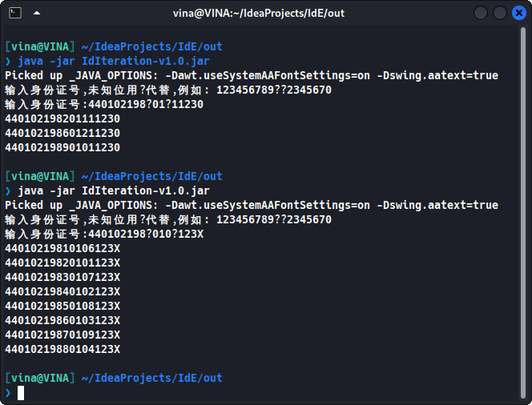532x405 pixels.
Task: Click output line 44010219860103123X
Action: click(62, 321)
